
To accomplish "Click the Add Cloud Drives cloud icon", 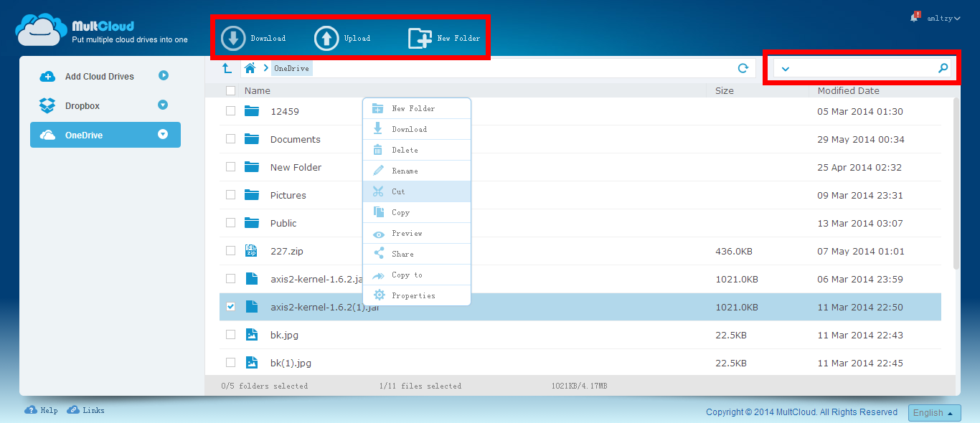I will (x=47, y=77).
